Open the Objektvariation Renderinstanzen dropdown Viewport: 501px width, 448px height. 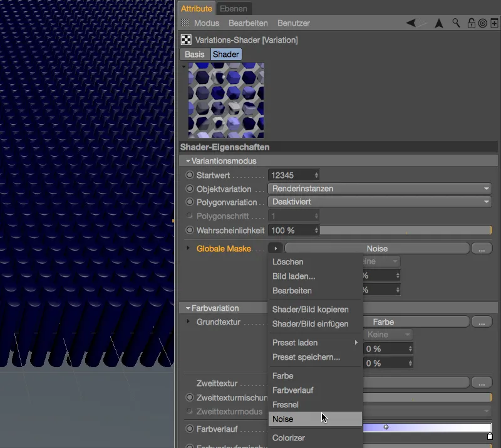pyautogui.click(x=380, y=189)
